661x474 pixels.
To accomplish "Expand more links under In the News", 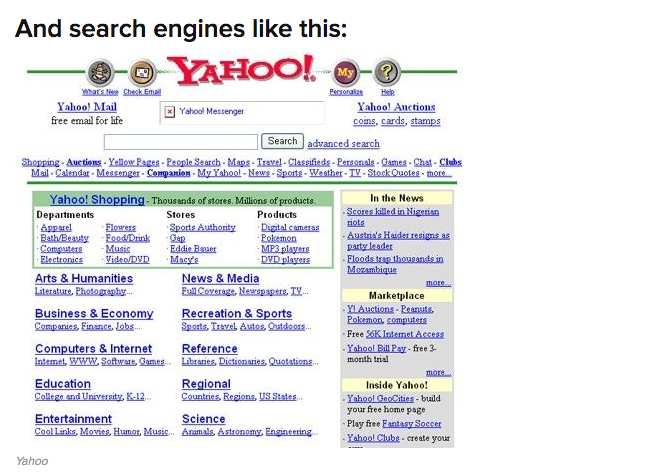I will pyautogui.click(x=437, y=283).
